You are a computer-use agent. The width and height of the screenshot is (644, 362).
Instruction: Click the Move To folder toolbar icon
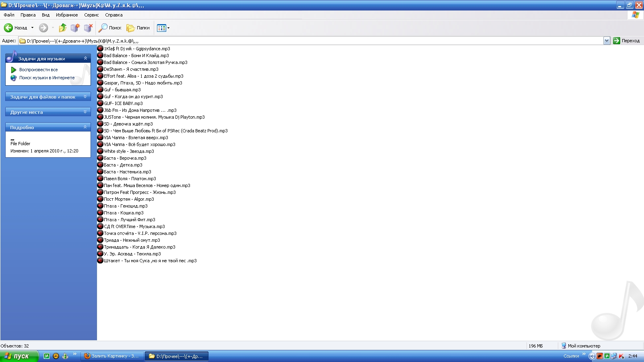tap(75, 28)
